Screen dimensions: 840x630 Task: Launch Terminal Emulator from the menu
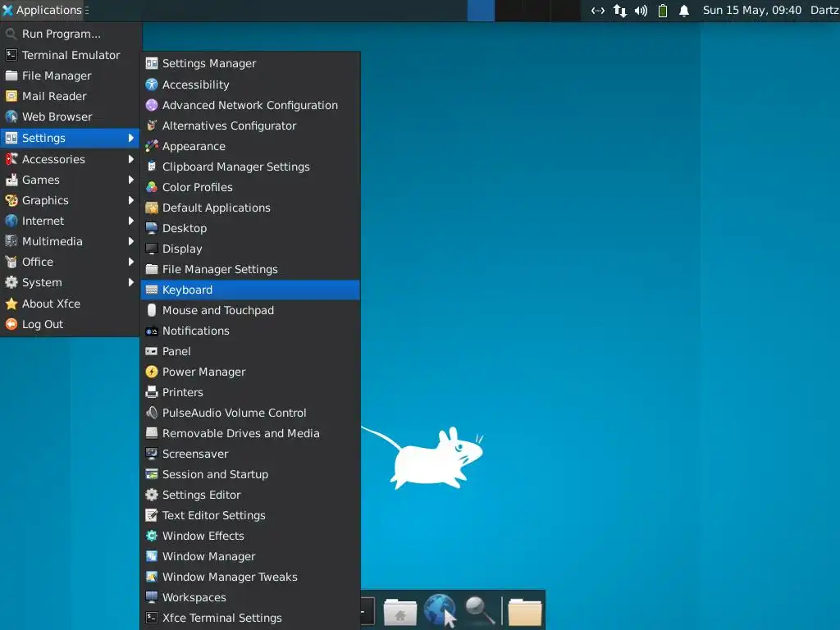point(70,55)
